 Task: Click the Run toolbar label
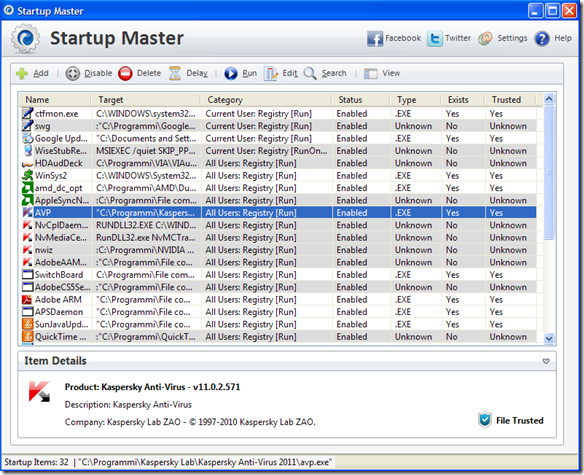point(250,73)
